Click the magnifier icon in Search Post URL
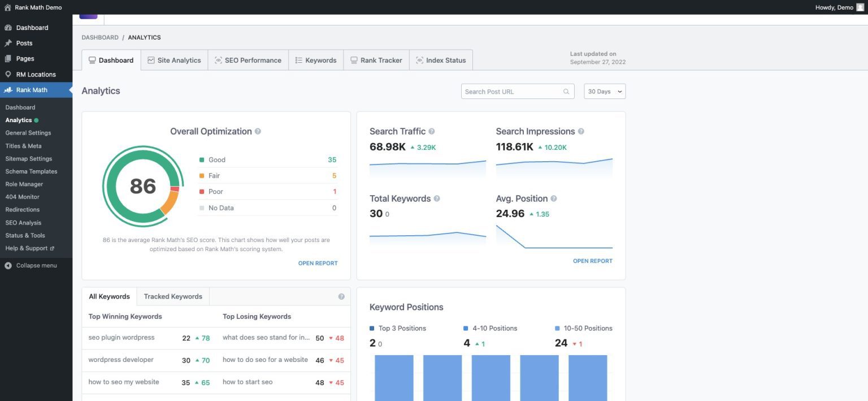Image resolution: width=868 pixels, height=401 pixels. [566, 91]
